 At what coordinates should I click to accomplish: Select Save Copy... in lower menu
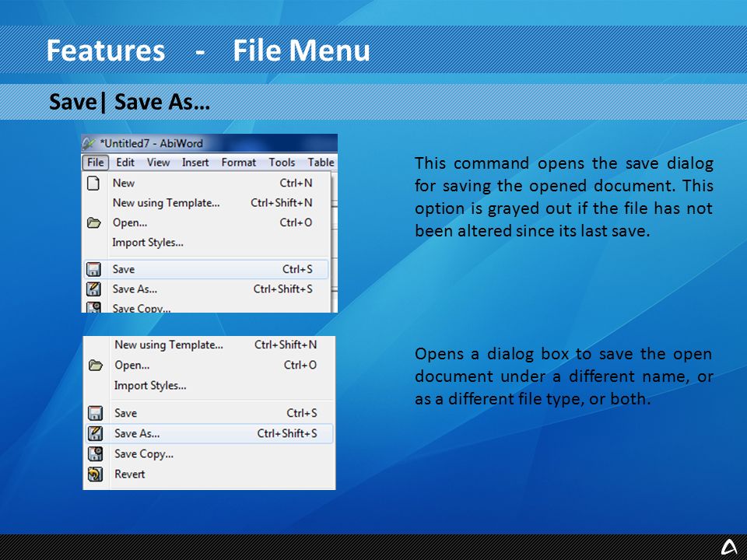coord(209,453)
